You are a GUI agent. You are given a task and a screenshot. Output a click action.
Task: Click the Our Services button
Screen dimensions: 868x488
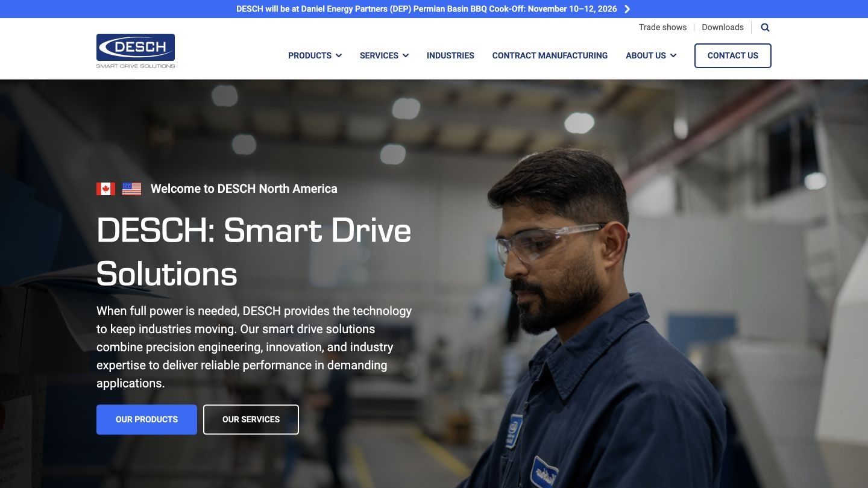[x=251, y=419]
